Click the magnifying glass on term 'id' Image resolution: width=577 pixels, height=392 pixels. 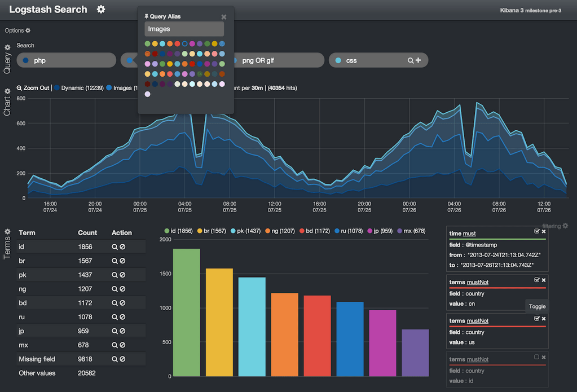[114, 246]
